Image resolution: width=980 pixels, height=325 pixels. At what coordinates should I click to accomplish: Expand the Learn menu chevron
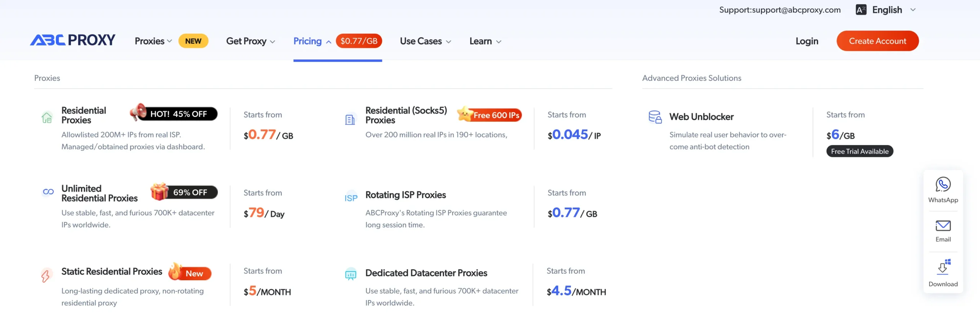tap(498, 42)
